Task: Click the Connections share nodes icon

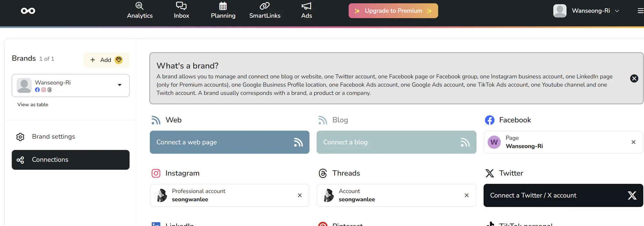Action: [20, 160]
